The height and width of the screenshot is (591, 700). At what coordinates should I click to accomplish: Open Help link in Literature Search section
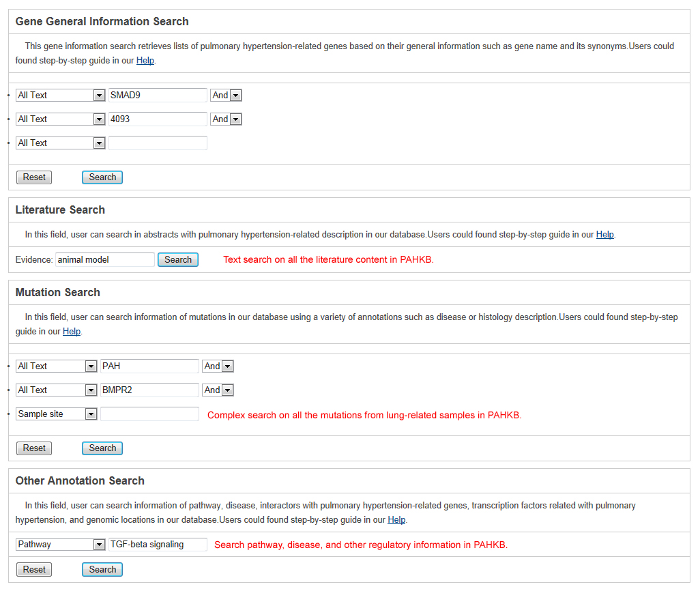[x=604, y=235]
